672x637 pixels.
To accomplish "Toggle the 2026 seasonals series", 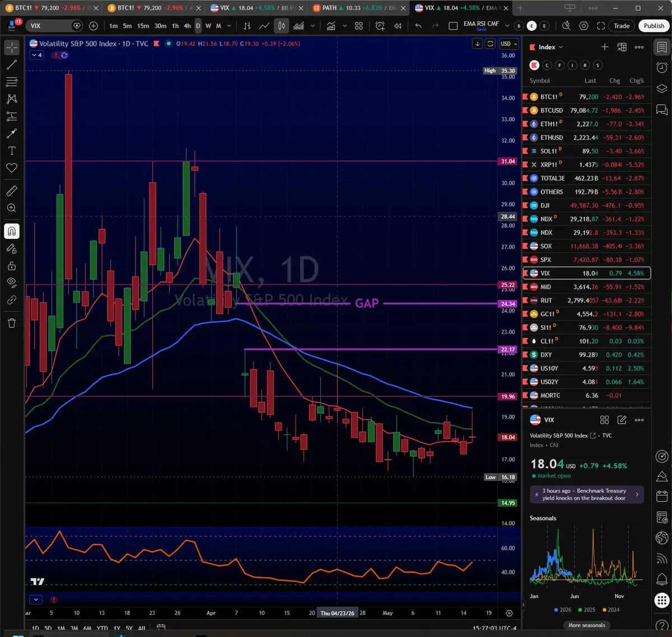I will point(562,610).
